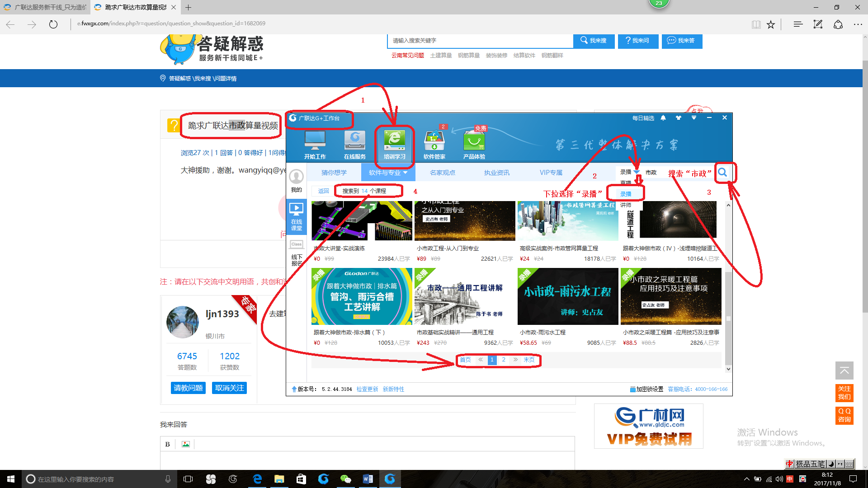Click the skin shirt icon in G+ workbench
The height and width of the screenshot is (488, 868).
click(x=679, y=118)
